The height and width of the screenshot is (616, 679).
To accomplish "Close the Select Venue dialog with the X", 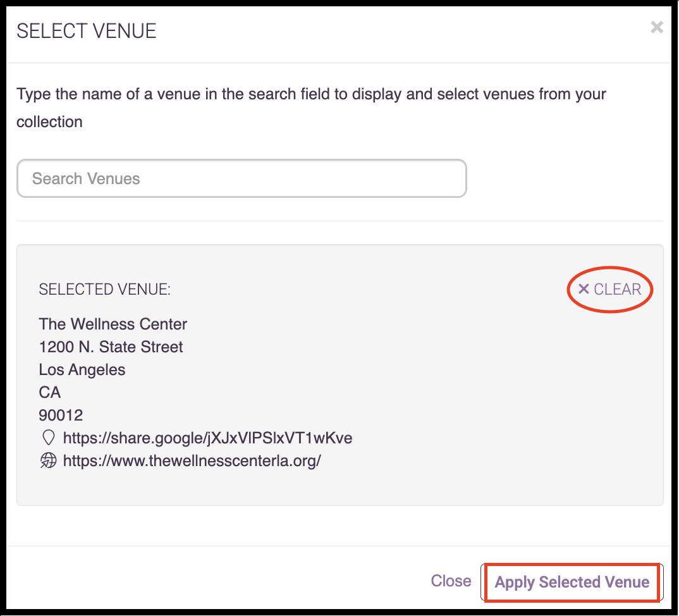I will (x=656, y=27).
